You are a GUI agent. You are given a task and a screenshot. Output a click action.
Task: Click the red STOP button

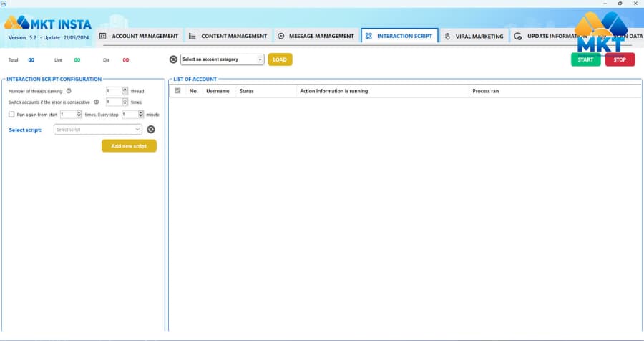(620, 59)
